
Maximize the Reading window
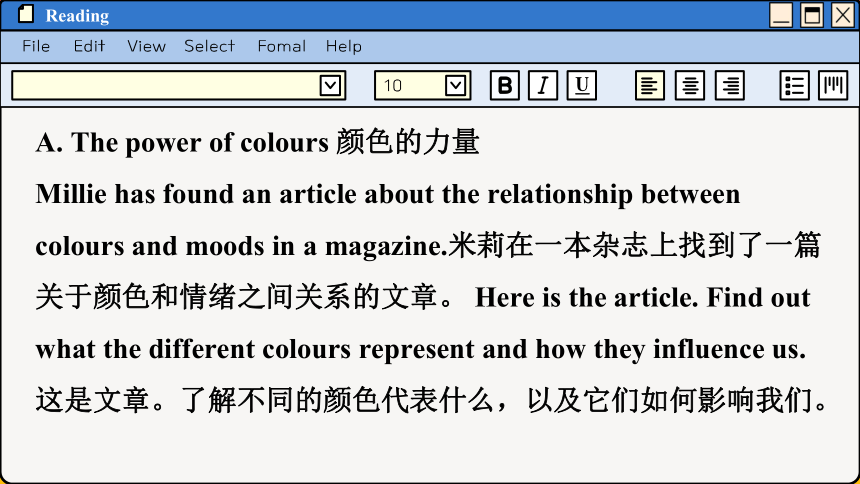(812, 15)
